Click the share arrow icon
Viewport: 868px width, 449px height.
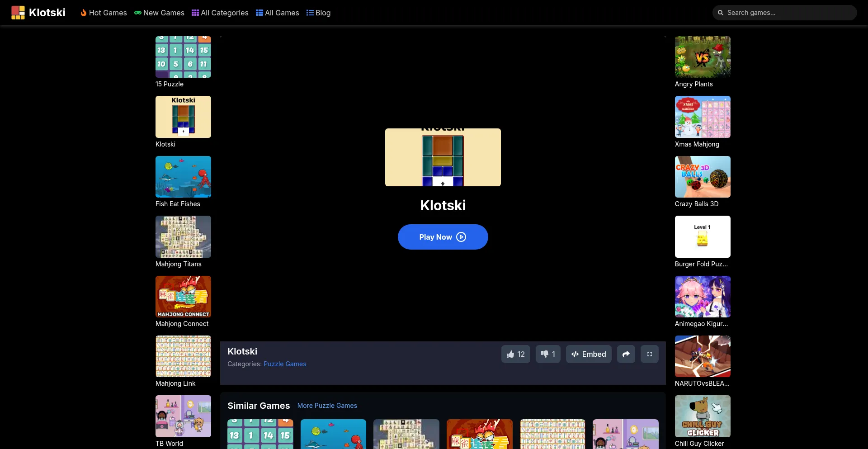(x=626, y=354)
